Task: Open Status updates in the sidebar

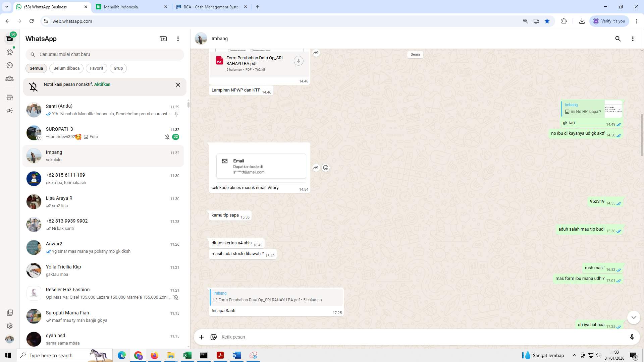Action: (10, 52)
